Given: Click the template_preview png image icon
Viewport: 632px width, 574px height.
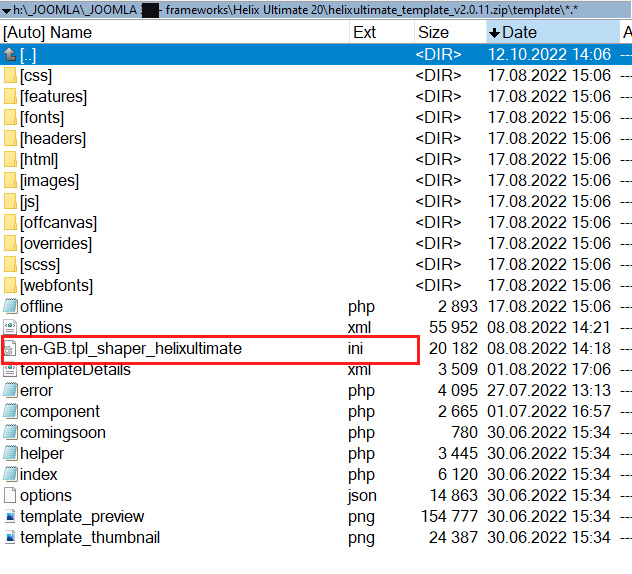Looking at the screenshot, I should (x=10, y=516).
